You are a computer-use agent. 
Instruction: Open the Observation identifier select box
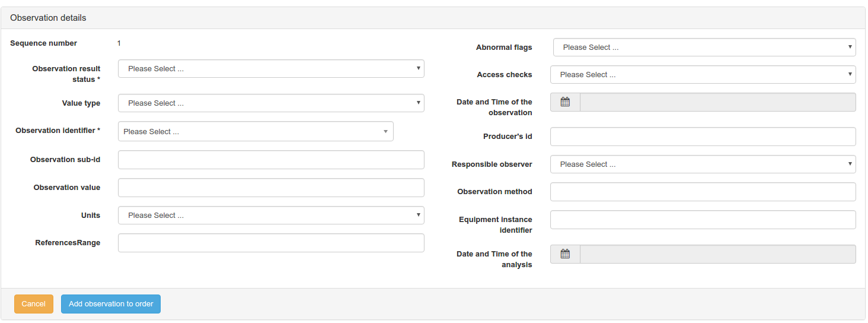click(256, 132)
